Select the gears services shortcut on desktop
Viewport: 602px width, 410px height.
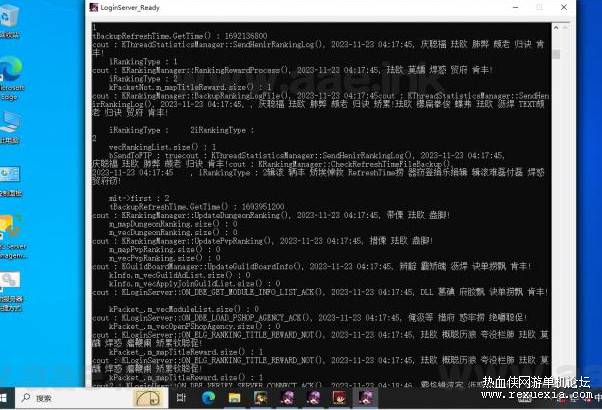tap(11, 290)
